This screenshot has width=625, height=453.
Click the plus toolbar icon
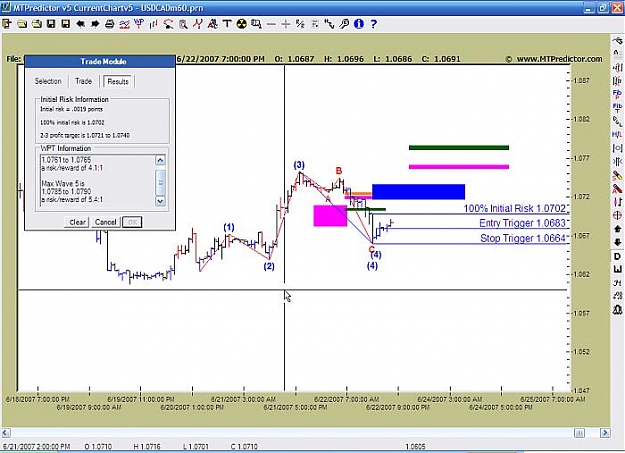tap(285, 24)
